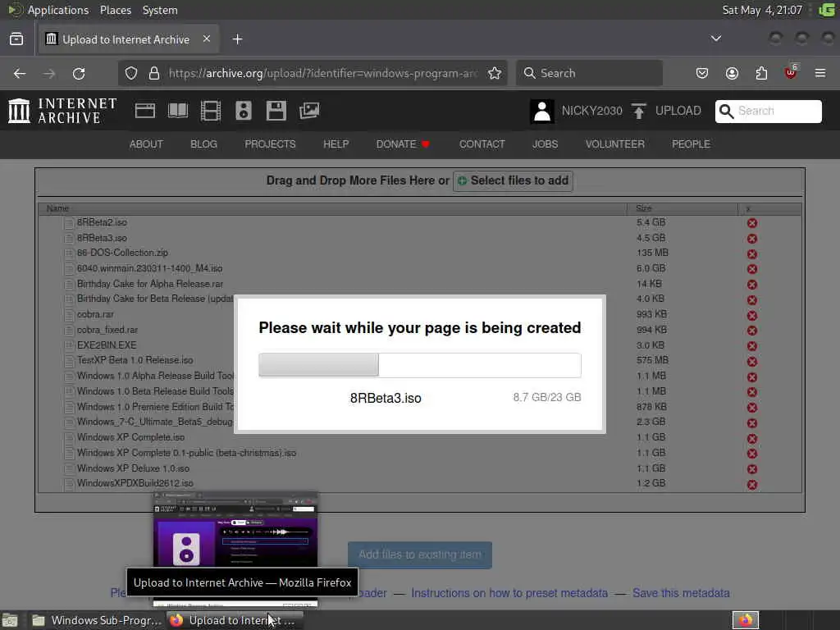The image size is (840, 630).
Task: Click the UPLOAD link in header
Action: point(678,111)
